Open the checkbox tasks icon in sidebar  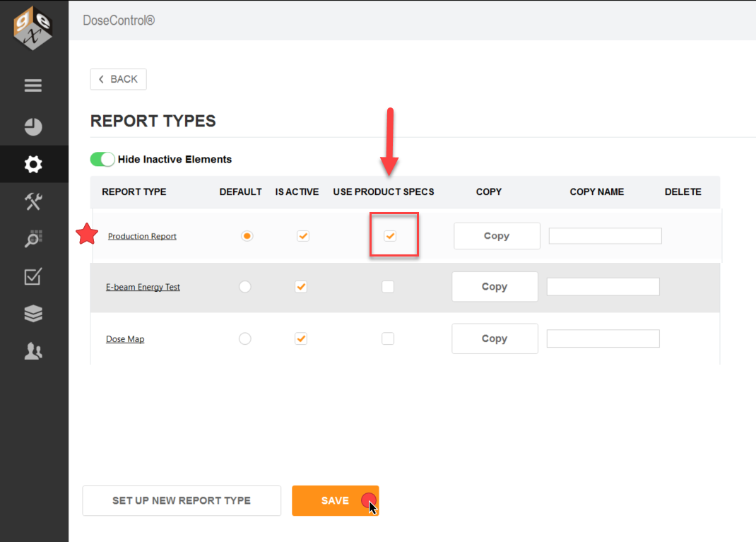pos(33,276)
